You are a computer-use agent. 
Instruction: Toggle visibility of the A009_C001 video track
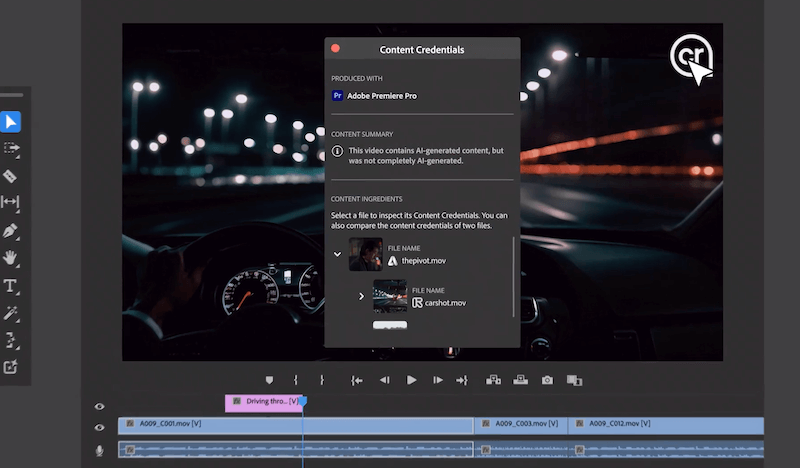99,428
